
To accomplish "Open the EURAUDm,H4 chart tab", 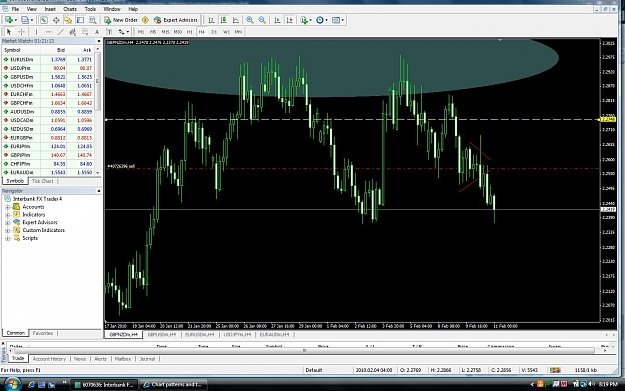I will click(274, 335).
